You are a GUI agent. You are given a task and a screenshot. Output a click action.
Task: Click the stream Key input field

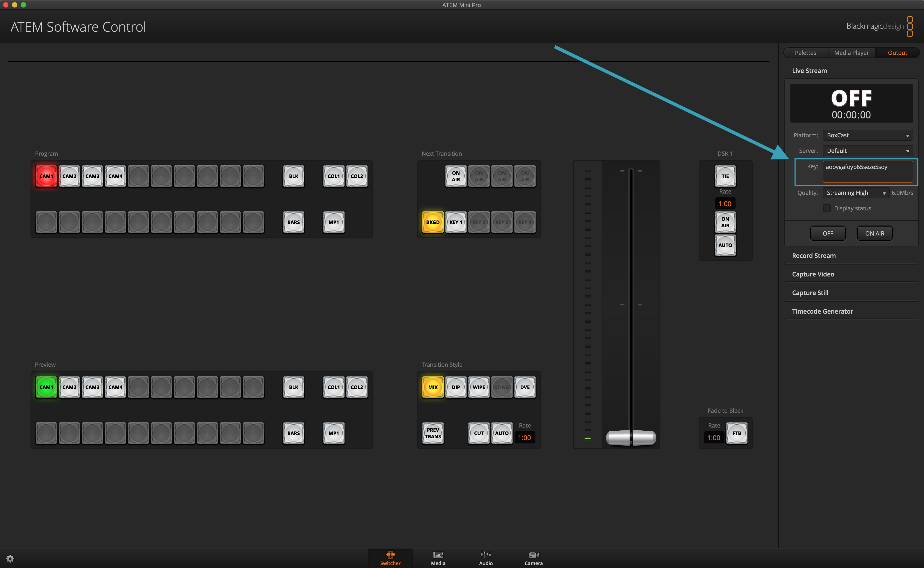click(x=868, y=171)
